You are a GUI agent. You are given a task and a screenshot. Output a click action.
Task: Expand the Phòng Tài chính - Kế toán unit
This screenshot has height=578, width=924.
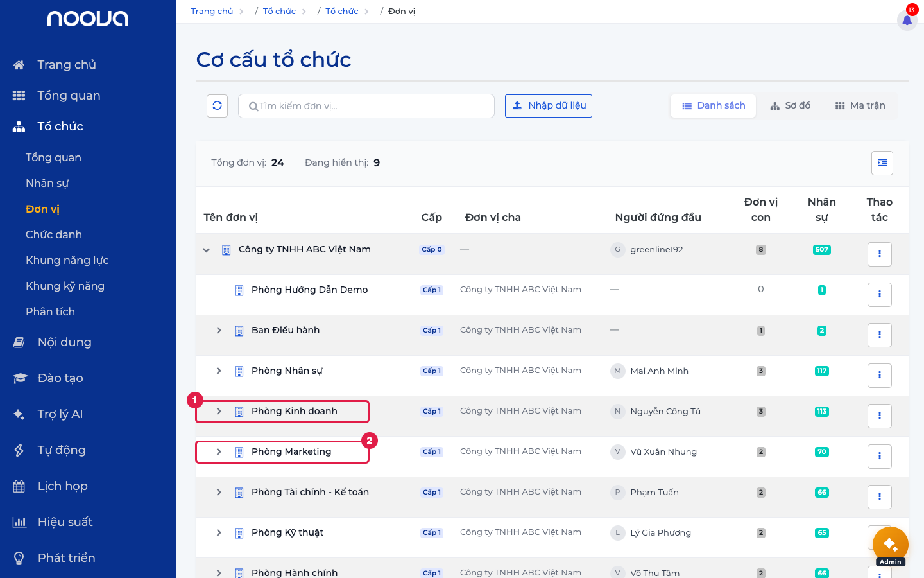[x=219, y=493]
